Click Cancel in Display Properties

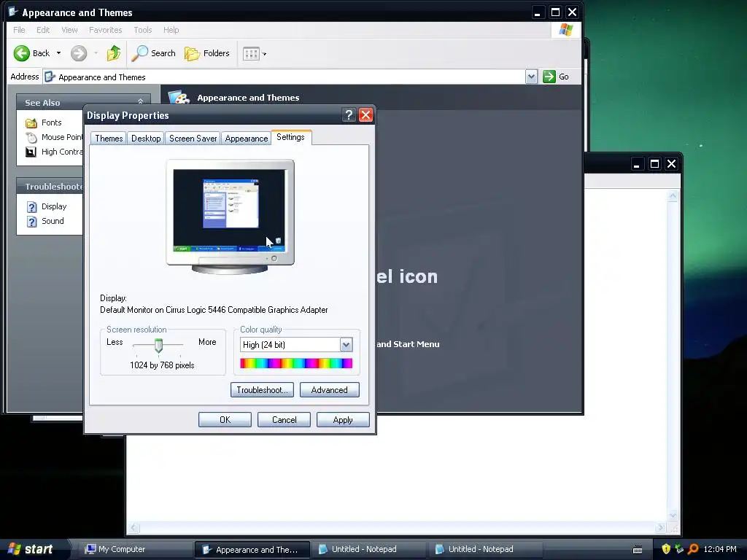click(284, 419)
